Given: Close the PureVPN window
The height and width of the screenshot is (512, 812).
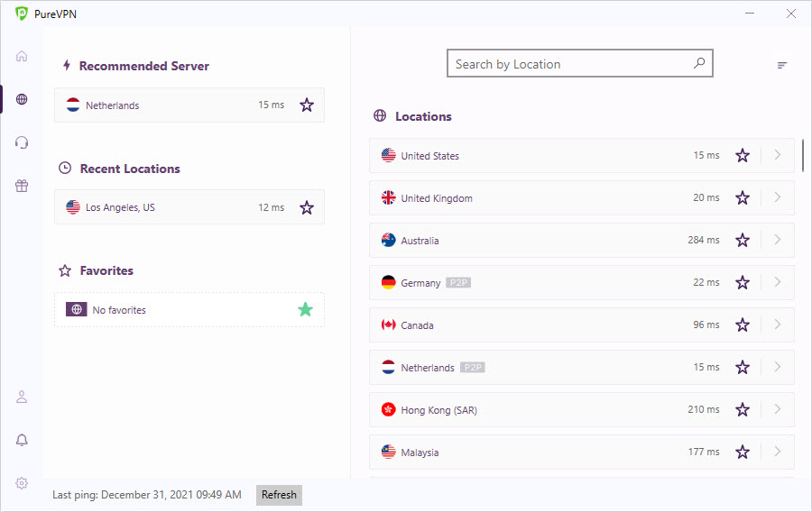Looking at the screenshot, I should point(790,14).
